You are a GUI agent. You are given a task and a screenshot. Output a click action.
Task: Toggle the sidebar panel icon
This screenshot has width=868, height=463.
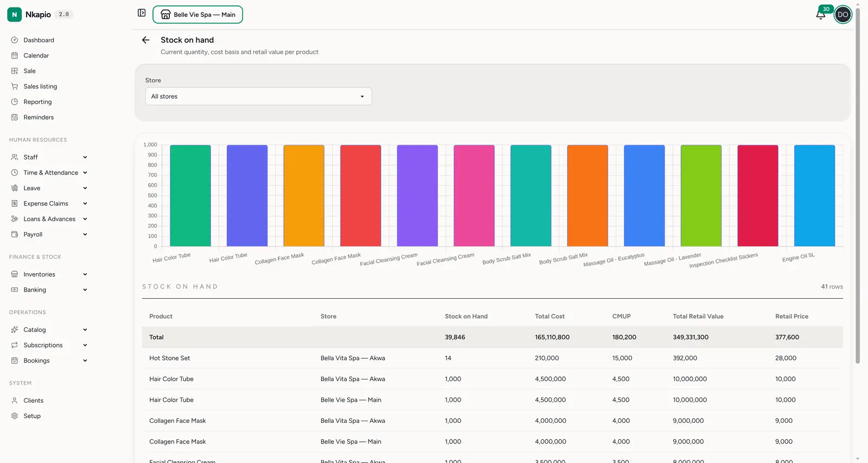point(142,13)
